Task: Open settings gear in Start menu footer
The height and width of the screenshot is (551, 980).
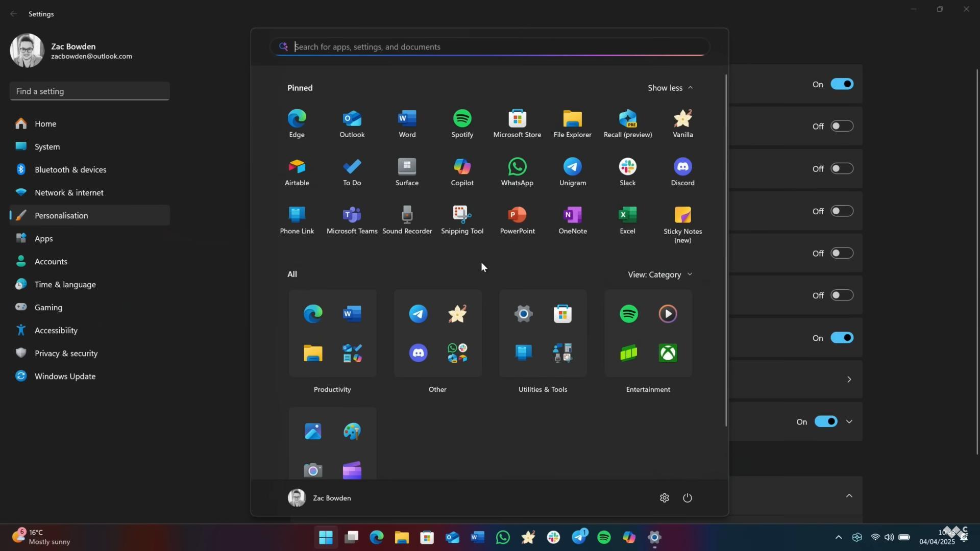Action: point(664,498)
